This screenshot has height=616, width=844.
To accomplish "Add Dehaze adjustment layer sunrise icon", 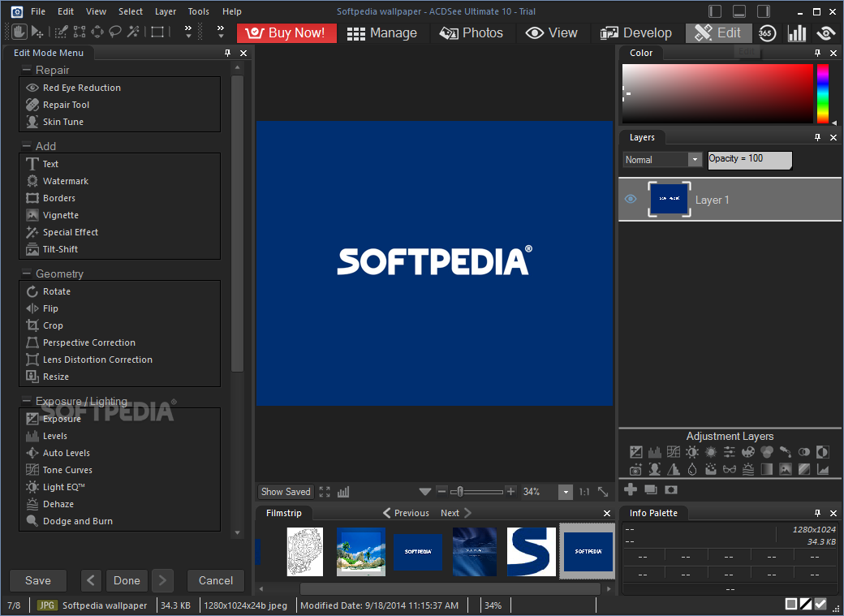I will pyautogui.click(x=748, y=470).
